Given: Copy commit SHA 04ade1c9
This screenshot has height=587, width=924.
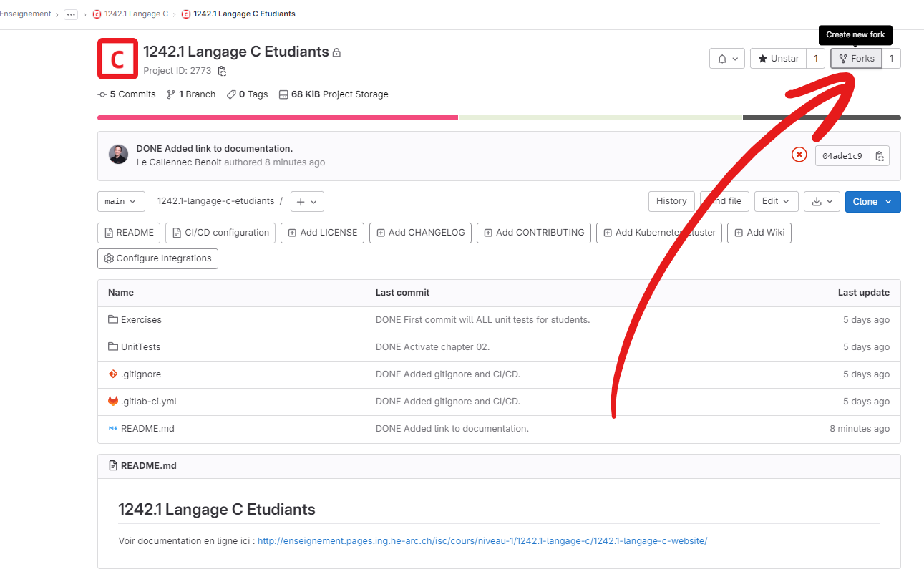Looking at the screenshot, I should [880, 155].
